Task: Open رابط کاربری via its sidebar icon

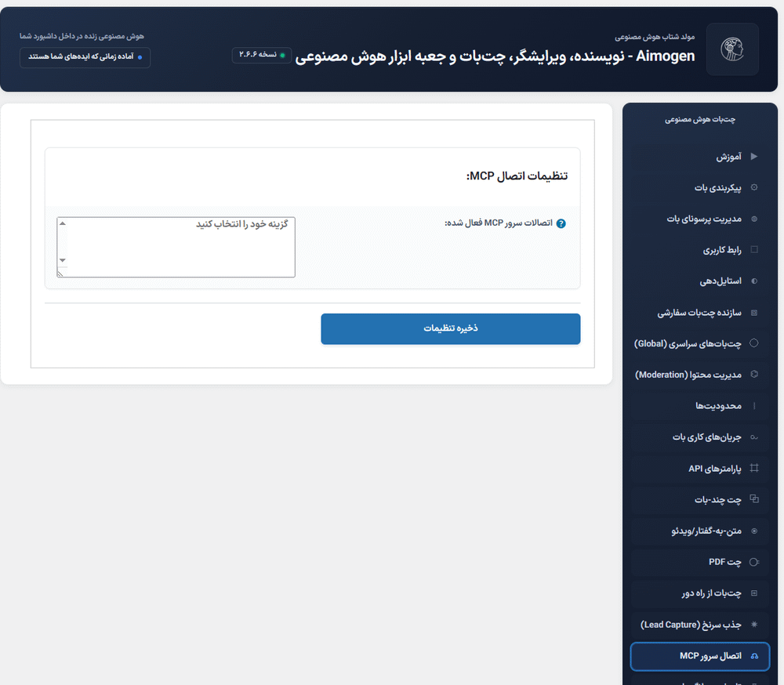Action: 753,249
